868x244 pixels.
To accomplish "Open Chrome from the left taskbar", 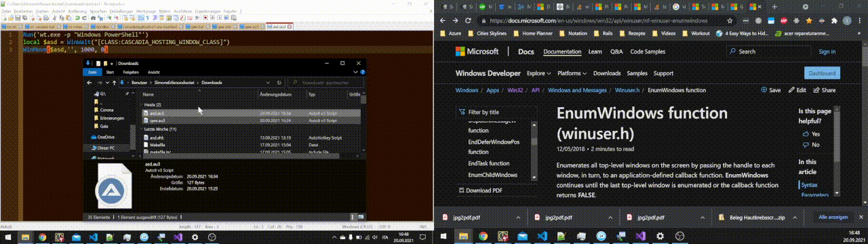I will [42, 237].
